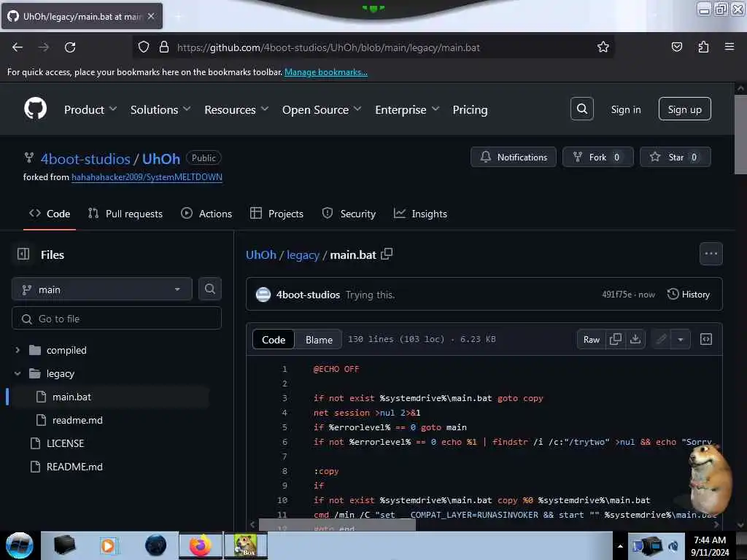Star the repository button
The image size is (747, 560).
click(x=675, y=157)
